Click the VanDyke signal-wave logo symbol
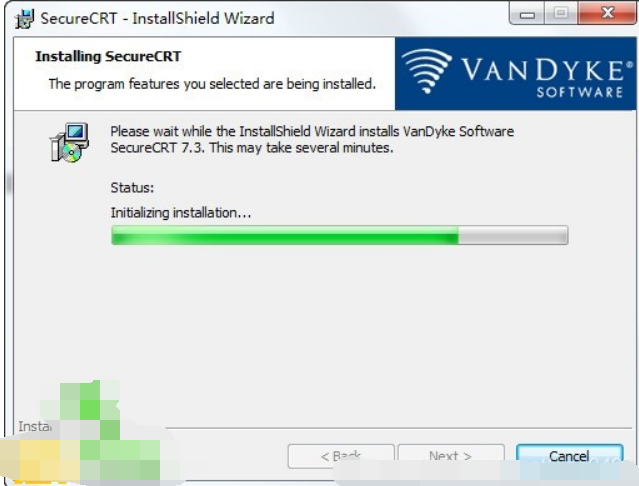 click(x=427, y=71)
